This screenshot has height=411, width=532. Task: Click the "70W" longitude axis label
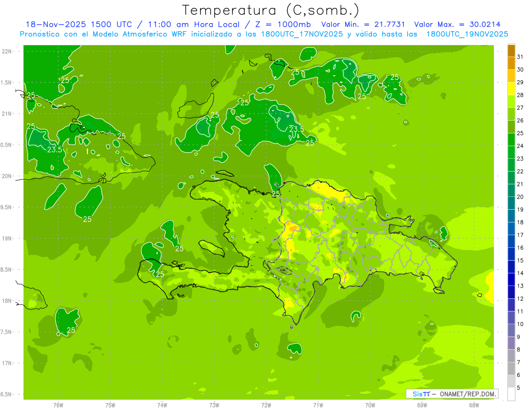(370, 405)
